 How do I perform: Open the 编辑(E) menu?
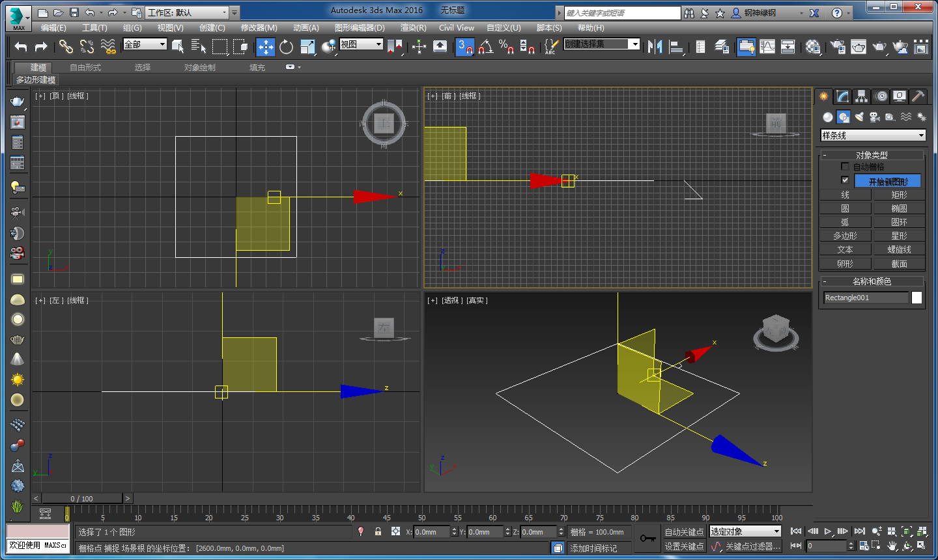pyautogui.click(x=53, y=28)
